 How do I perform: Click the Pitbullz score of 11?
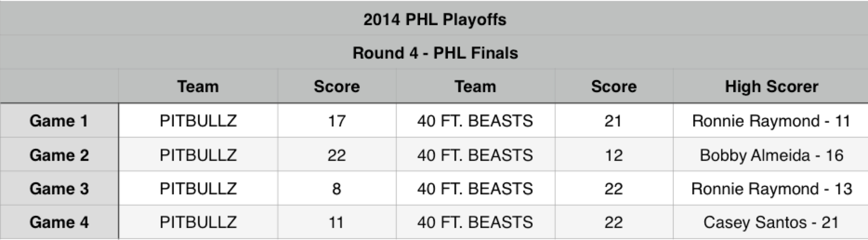337,222
